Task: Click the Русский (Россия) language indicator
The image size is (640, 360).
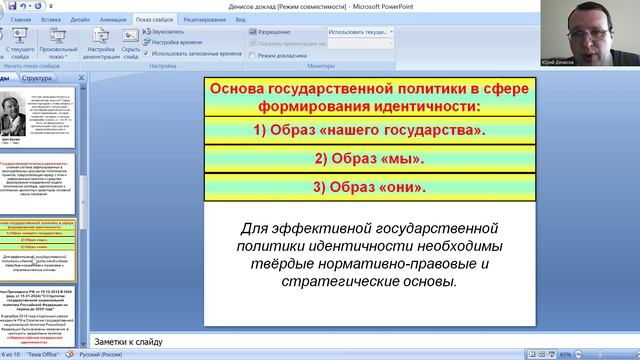Action: pos(100,355)
